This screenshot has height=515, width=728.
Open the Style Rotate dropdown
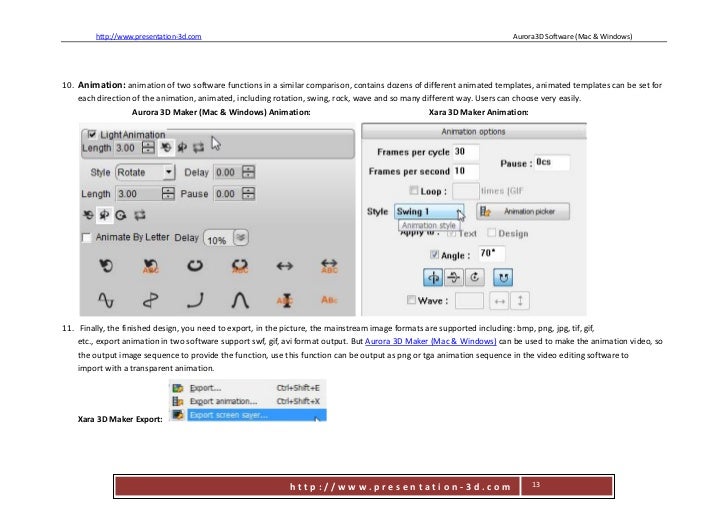point(145,172)
